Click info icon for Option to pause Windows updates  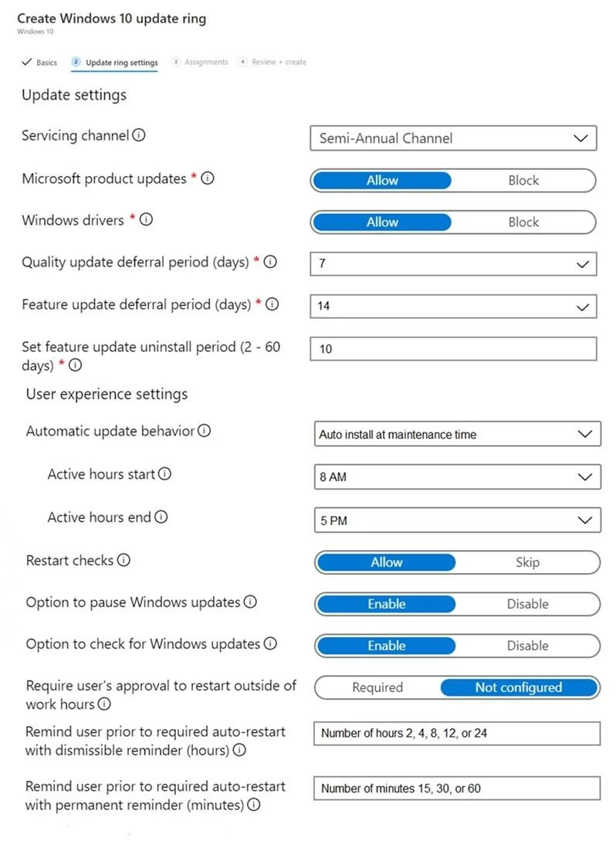tap(250, 602)
